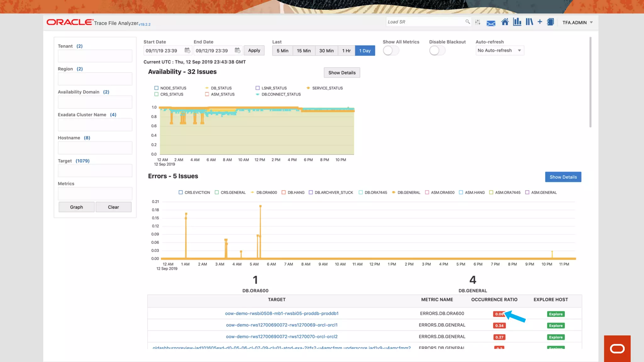Check the NODE_STATUS legend checkbox
This screenshot has height=362, width=644.
click(x=156, y=88)
